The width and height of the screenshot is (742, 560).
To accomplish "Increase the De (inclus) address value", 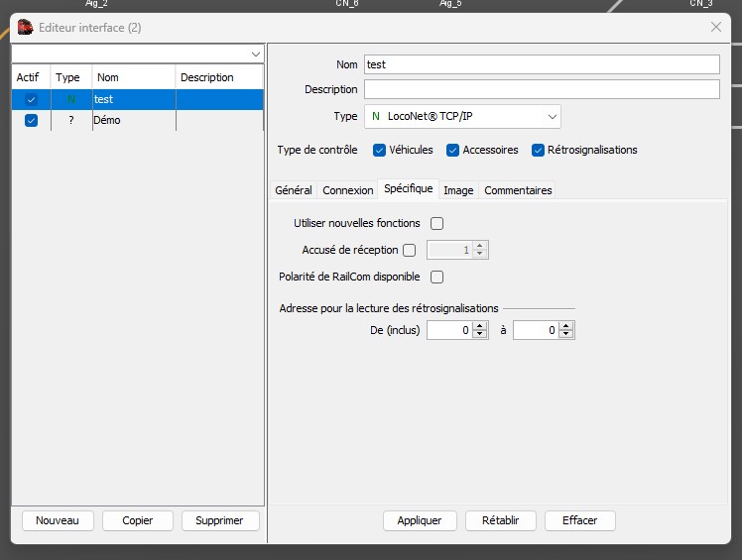I will [x=480, y=326].
